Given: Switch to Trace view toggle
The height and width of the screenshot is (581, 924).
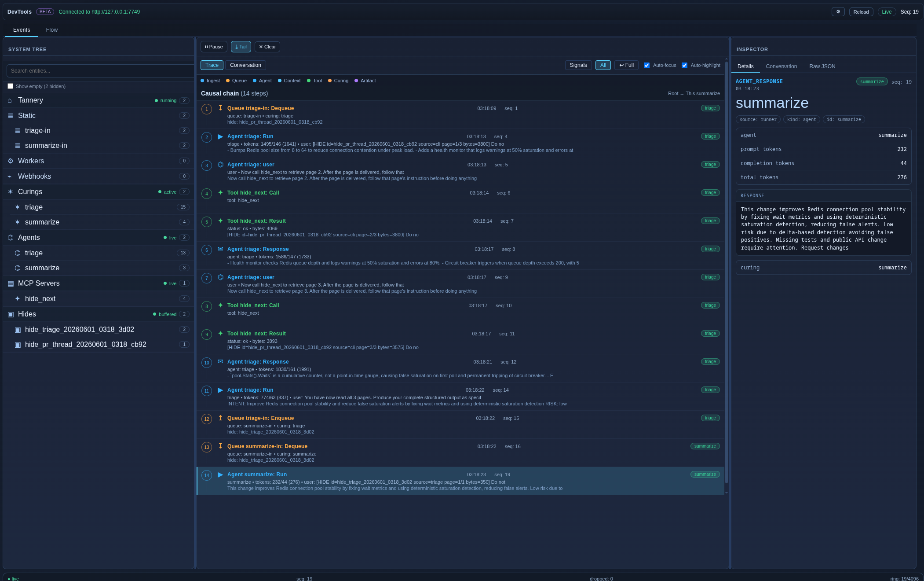Looking at the screenshot, I should [212, 65].
